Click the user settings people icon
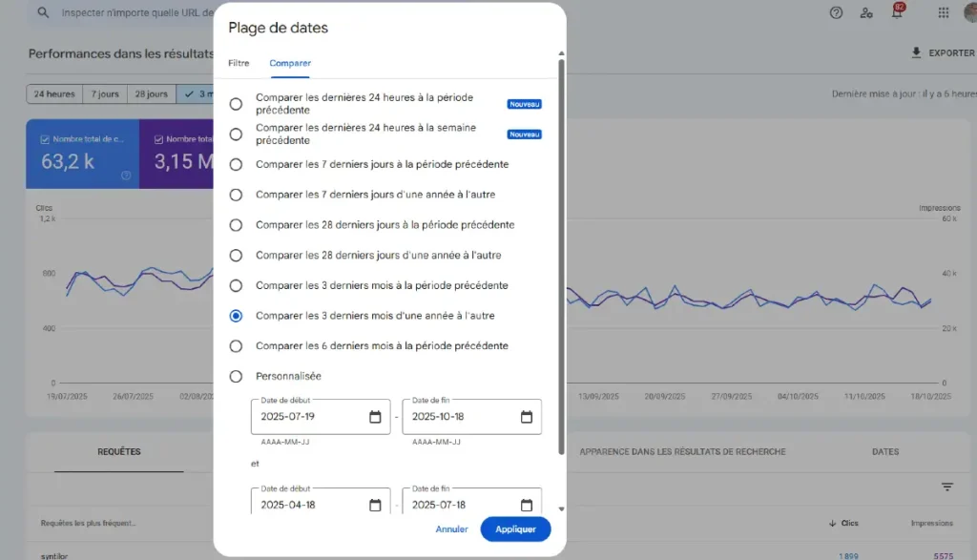 (866, 12)
